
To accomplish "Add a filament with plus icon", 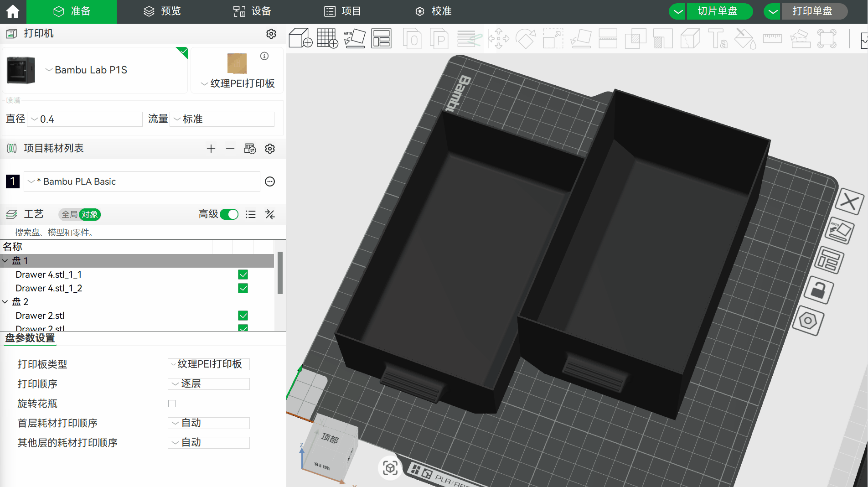I will [211, 149].
